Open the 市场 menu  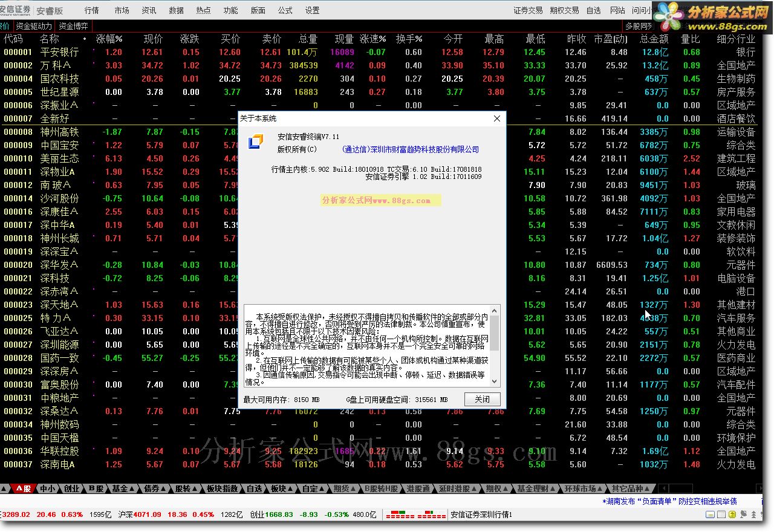tap(122, 10)
